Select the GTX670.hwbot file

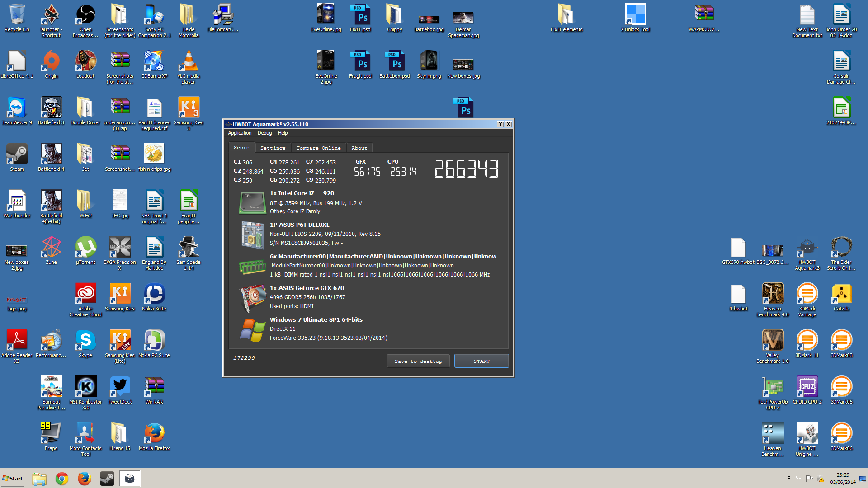click(738, 250)
